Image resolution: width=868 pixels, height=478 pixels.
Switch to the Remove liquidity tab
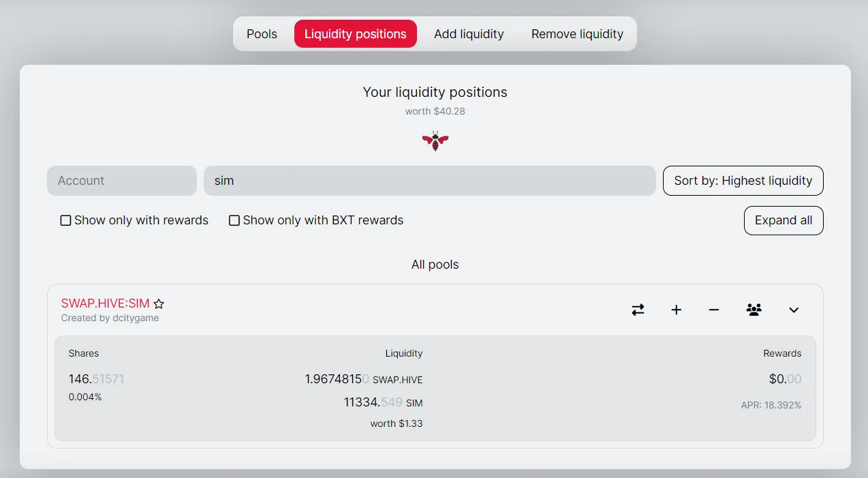(577, 33)
